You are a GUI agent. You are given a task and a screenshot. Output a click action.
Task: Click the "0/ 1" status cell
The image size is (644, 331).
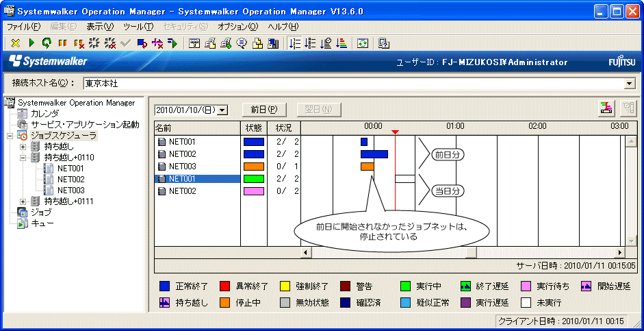tap(287, 167)
